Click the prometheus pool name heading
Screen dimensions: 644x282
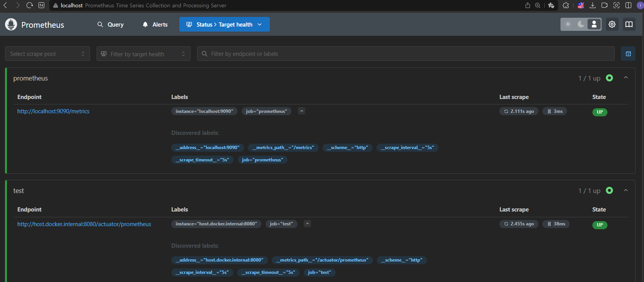31,78
